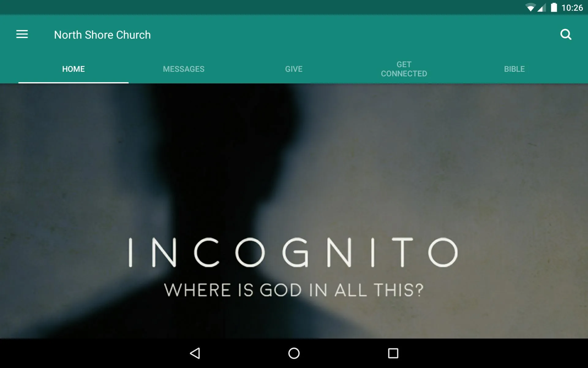View current time display
This screenshot has width=588, height=368.
(571, 7)
